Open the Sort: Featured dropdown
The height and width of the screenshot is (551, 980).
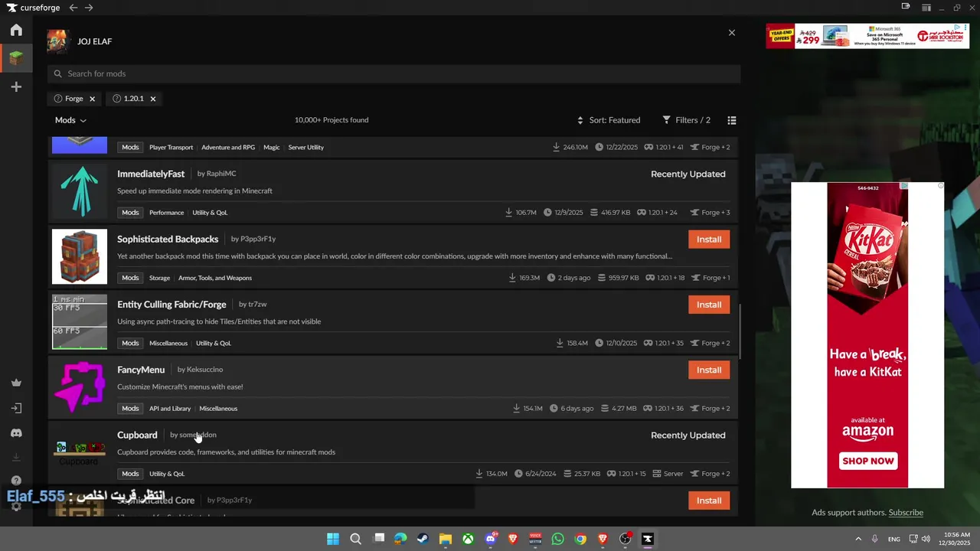[609, 120]
